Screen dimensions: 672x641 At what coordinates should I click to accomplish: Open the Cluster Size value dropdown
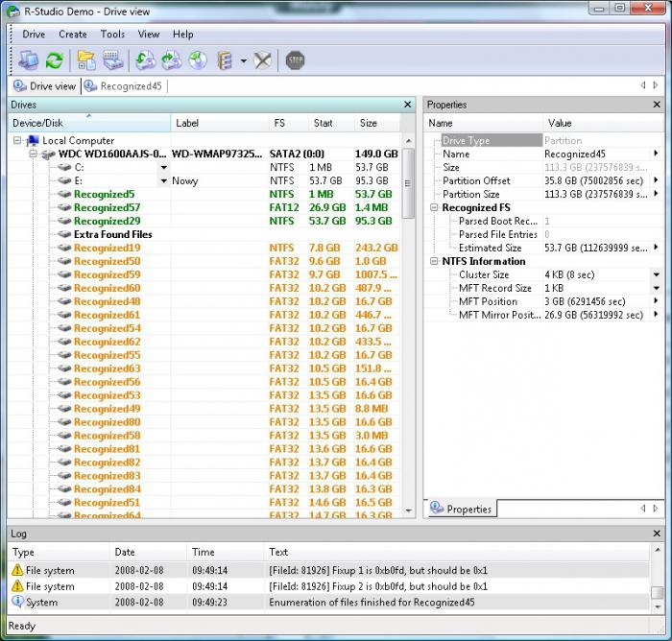click(x=656, y=274)
